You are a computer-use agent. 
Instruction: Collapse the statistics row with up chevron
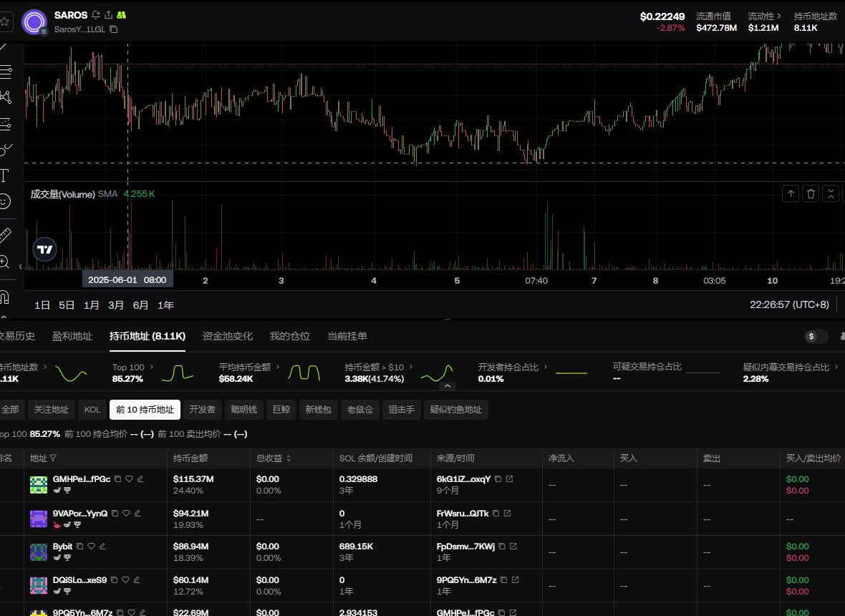click(x=448, y=386)
